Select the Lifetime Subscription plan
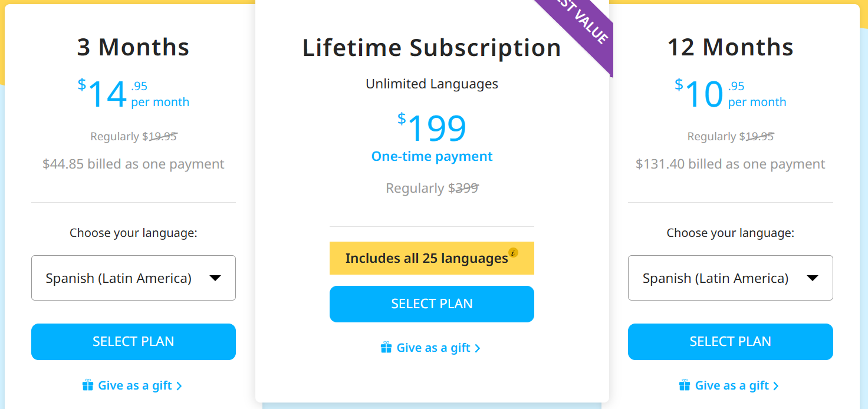Image resolution: width=868 pixels, height=409 pixels. pos(432,304)
